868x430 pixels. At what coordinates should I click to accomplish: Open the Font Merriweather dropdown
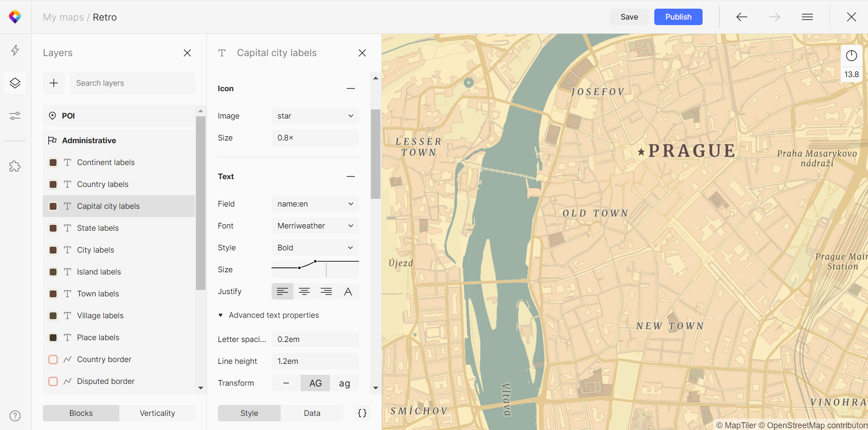(x=315, y=226)
